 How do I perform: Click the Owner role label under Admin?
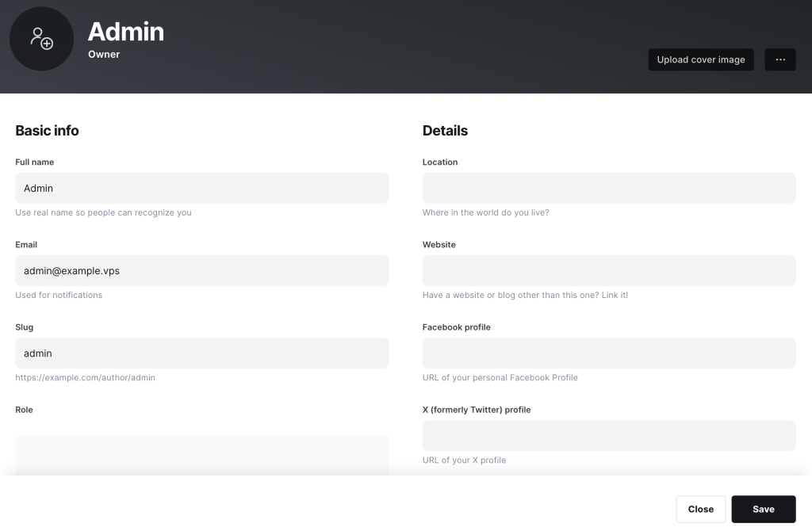coord(104,54)
